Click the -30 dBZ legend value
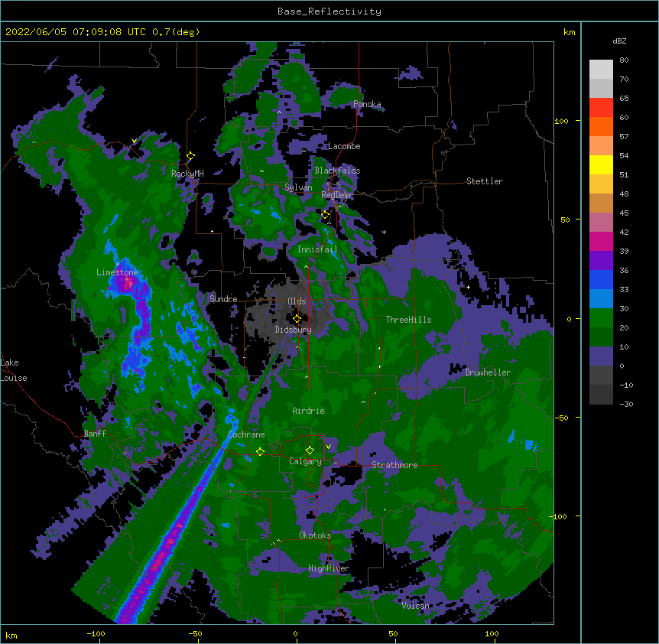The height and width of the screenshot is (644, 659). tap(626, 405)
